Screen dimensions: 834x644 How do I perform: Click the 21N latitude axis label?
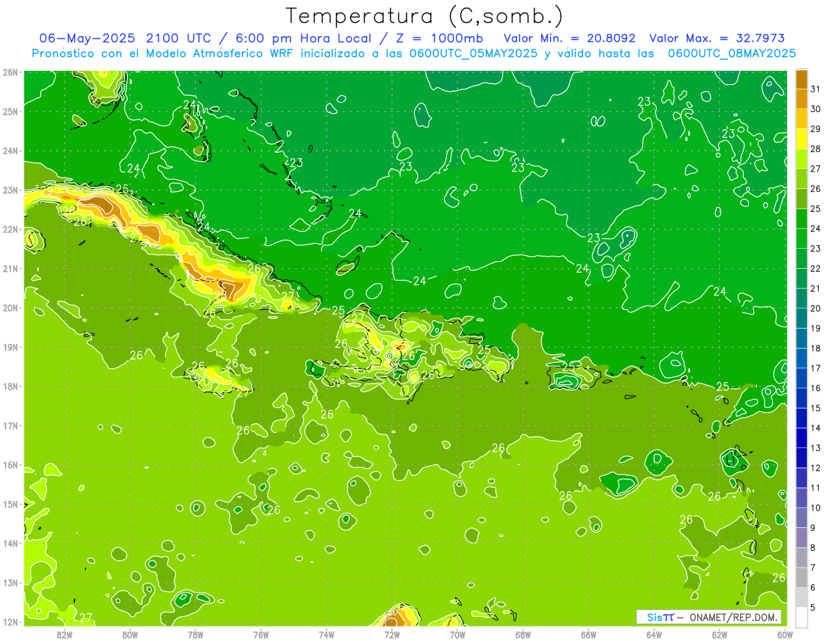[x=10, y=268]
